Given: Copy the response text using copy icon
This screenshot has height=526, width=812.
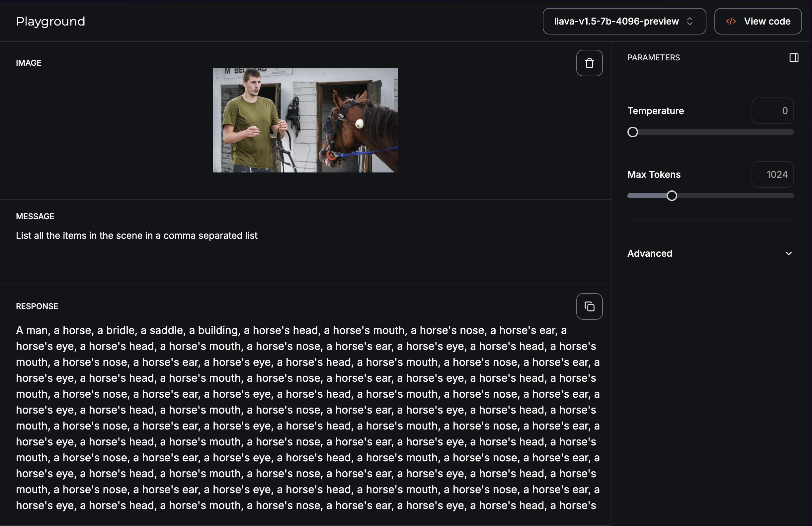Looking at the screenshot, I should pos(589,306).
